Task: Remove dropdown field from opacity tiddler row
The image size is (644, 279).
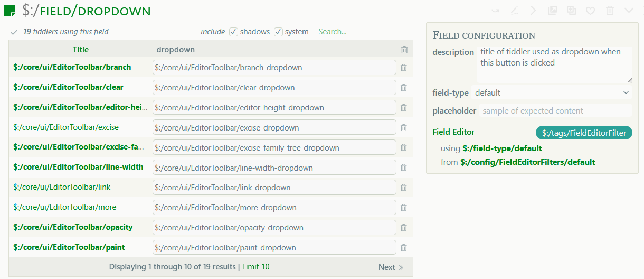Action: (404, 227)
